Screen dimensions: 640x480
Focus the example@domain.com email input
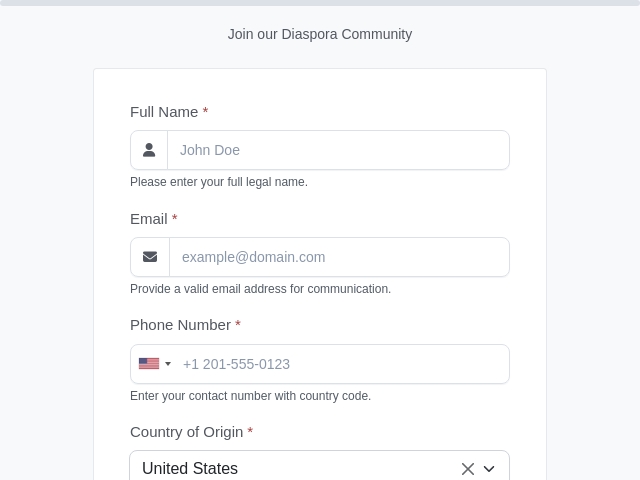coord(339,257)
